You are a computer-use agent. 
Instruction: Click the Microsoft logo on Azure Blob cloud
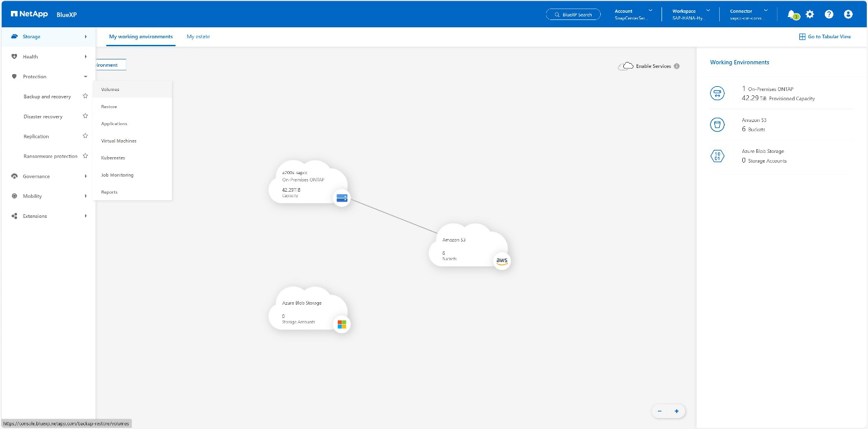342,324
